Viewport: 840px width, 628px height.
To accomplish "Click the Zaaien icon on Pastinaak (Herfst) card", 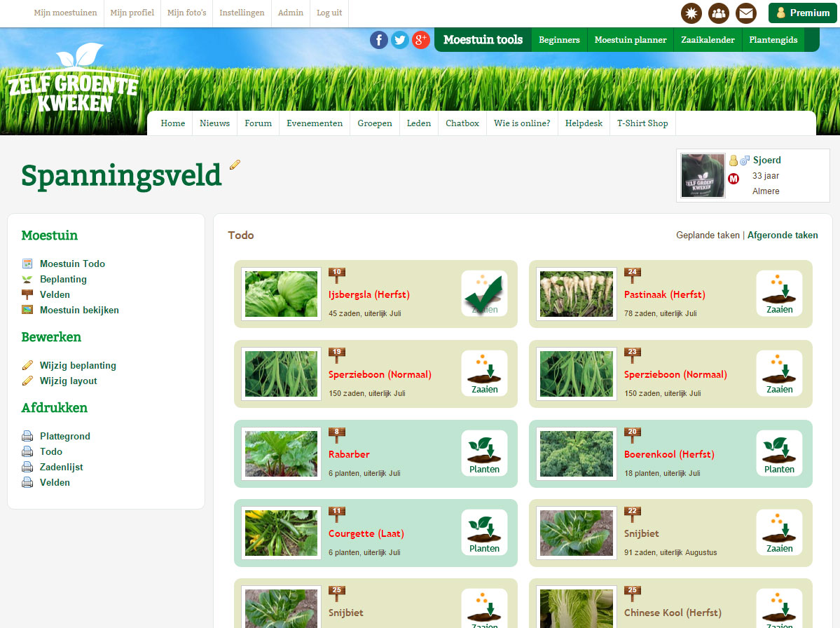I will coord(778,294).
